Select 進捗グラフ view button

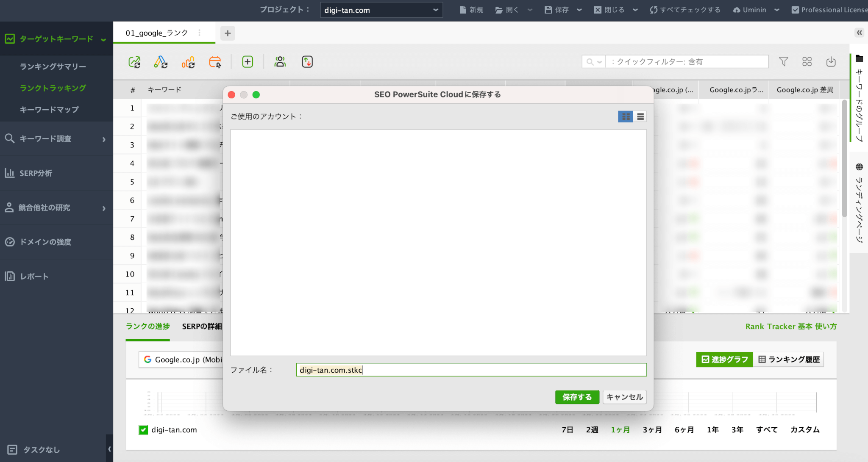[724, 359]
